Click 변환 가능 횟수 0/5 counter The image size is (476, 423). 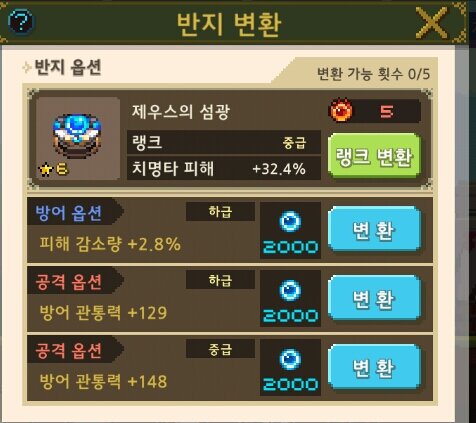click(x=373, y=74)
